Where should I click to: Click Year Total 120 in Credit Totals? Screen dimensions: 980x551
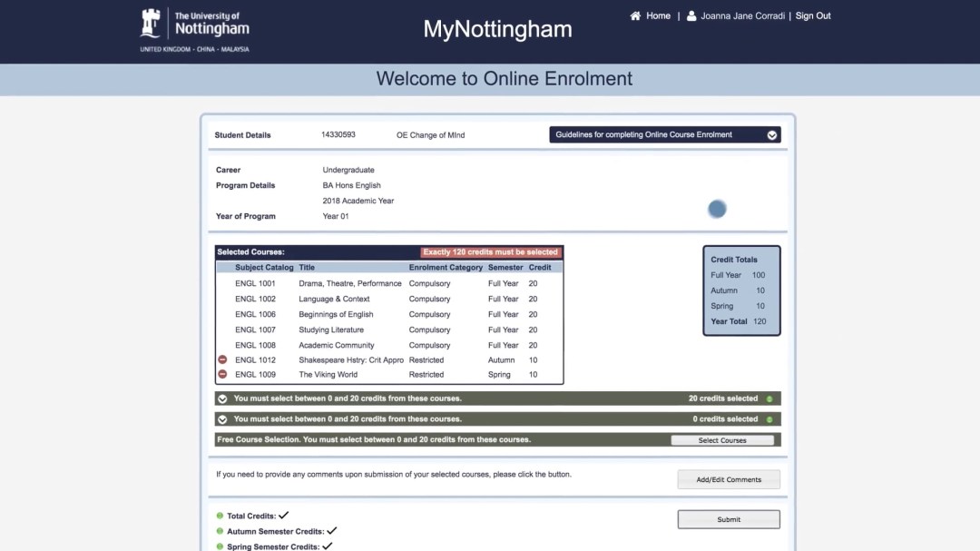coord(738,321)
